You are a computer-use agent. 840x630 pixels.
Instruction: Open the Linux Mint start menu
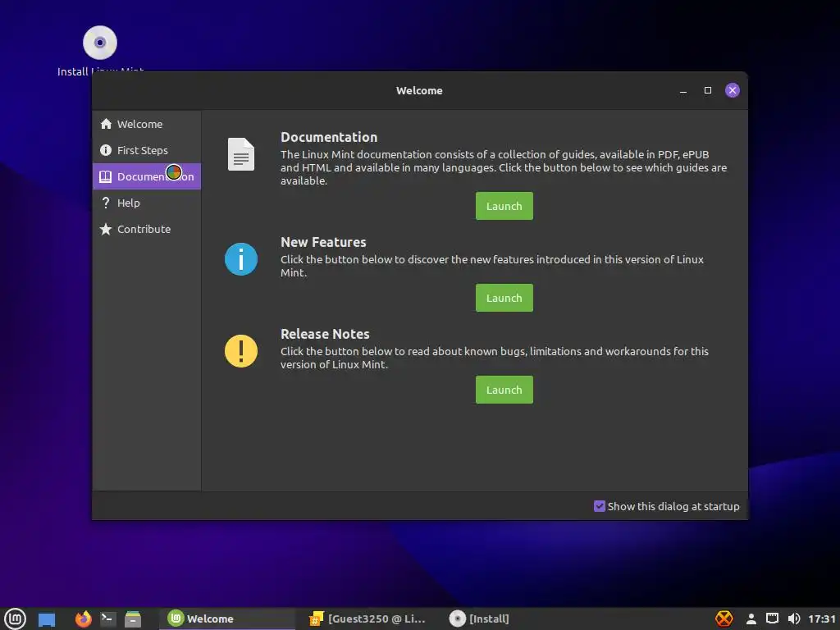[x=15, y=619]
